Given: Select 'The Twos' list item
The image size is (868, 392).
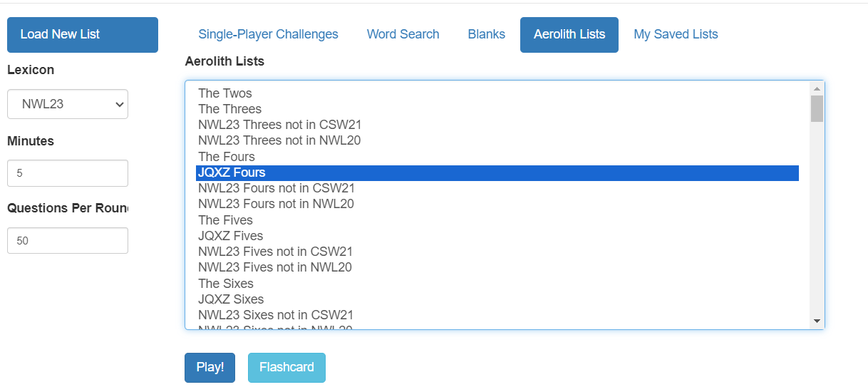Looking at the screenshot, I should 225,93.
